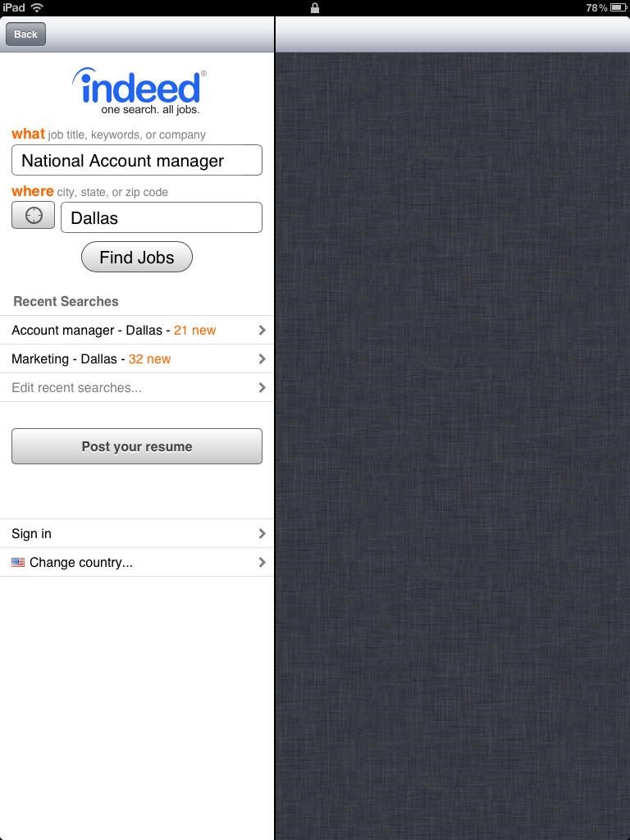Screen dimensions: 630x840
Task: Expand Edit recent searches chevron
Action: coord(262,387)
